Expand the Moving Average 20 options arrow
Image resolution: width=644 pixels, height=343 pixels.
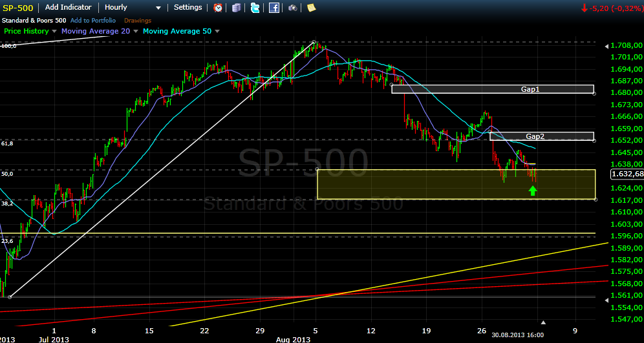[x=133, y=31]
